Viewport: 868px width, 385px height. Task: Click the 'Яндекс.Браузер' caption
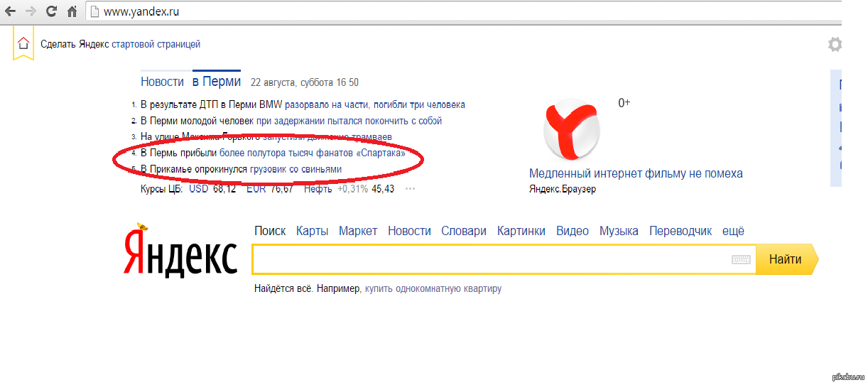pyautogui.click(x=563, y=189)
